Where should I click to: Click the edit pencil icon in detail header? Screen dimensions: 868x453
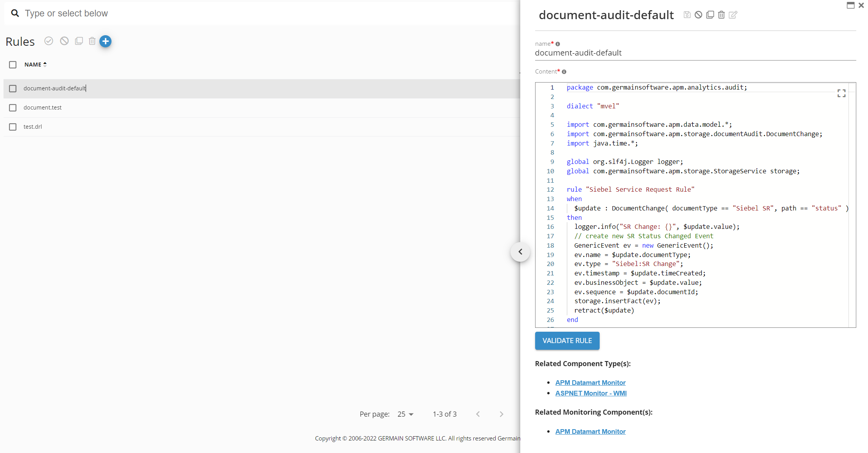pyautogui.click(x=733, y=15)
